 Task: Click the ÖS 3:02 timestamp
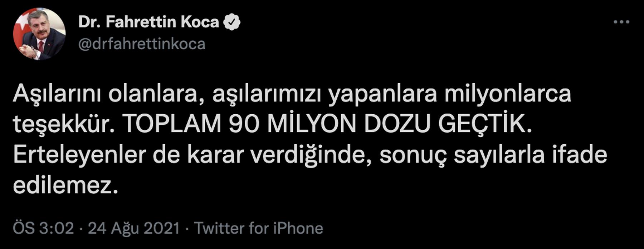click(x=42, y=226)
